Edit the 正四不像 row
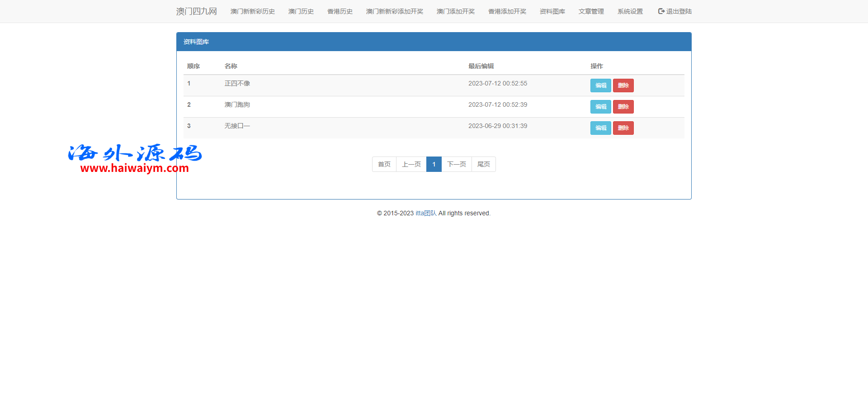This screenshot has height=413, width=868. point(600,85)
